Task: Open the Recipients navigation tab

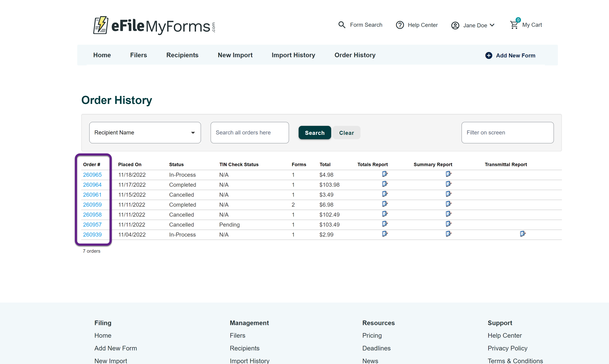Action: [x=182, y=55]
